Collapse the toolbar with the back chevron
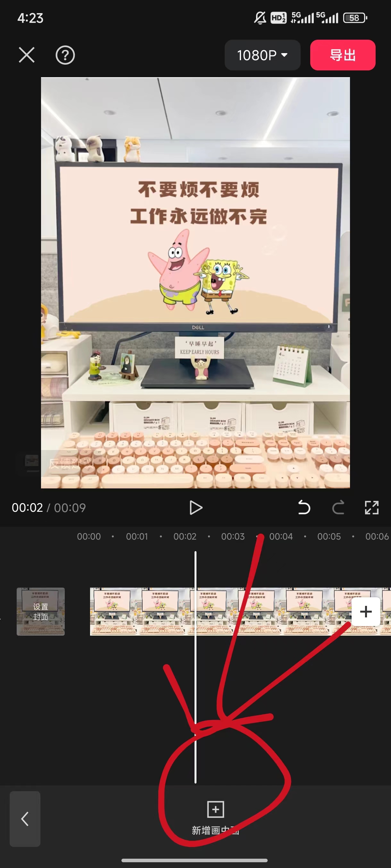The height and width of the screenshot is (868, 391). [25, 819]
